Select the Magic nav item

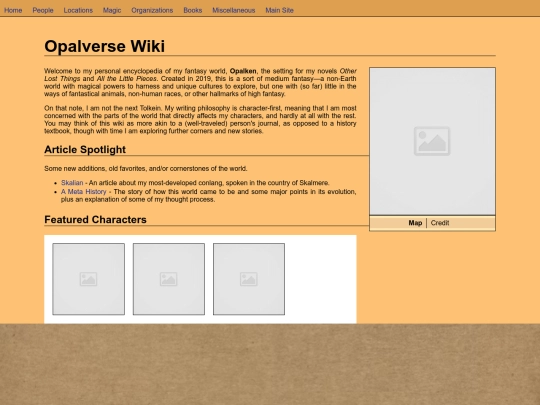coord(112,10)
